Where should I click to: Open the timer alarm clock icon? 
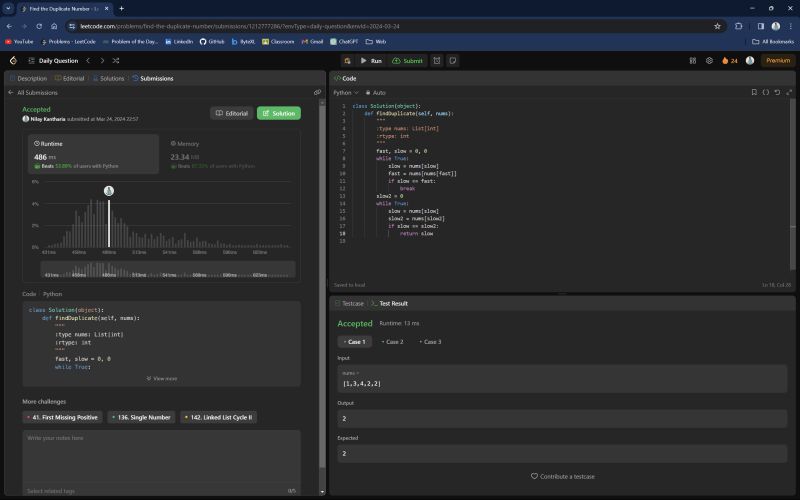(437, 61)
